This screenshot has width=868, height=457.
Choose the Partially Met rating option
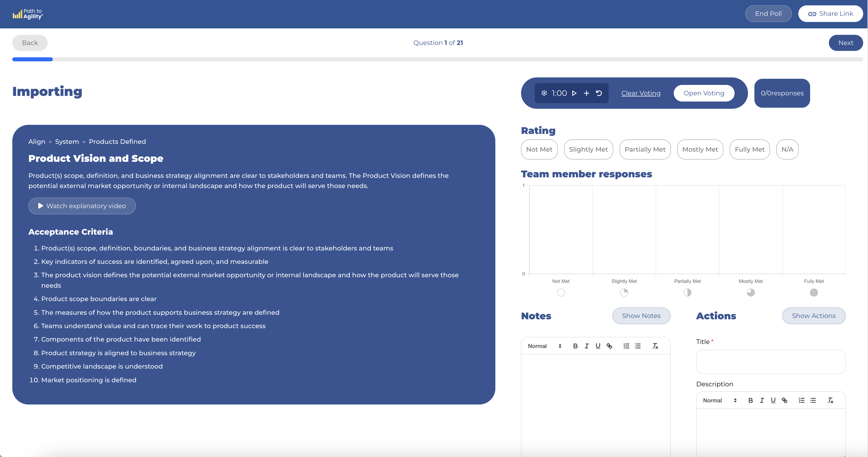[645, 149]
